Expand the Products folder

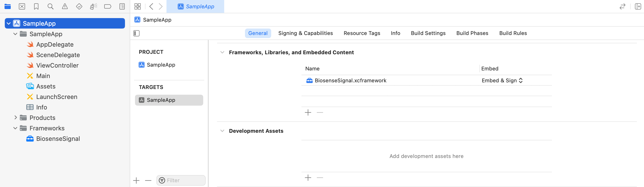pos(15,118)
